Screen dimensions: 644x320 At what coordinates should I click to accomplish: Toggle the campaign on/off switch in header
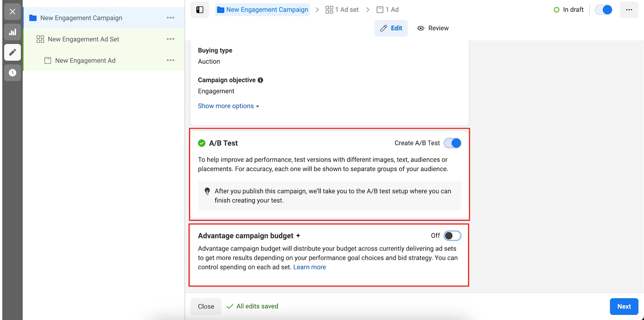(x=604, y=10)
